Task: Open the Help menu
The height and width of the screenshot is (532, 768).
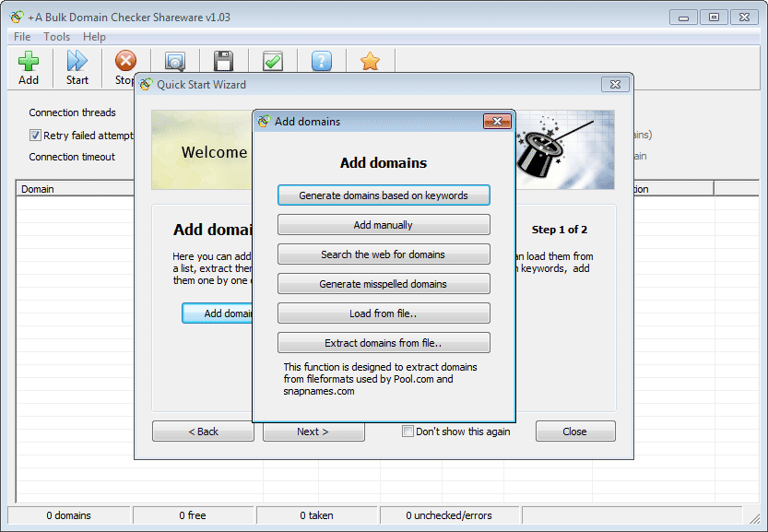Action: [x=94, y=37]
